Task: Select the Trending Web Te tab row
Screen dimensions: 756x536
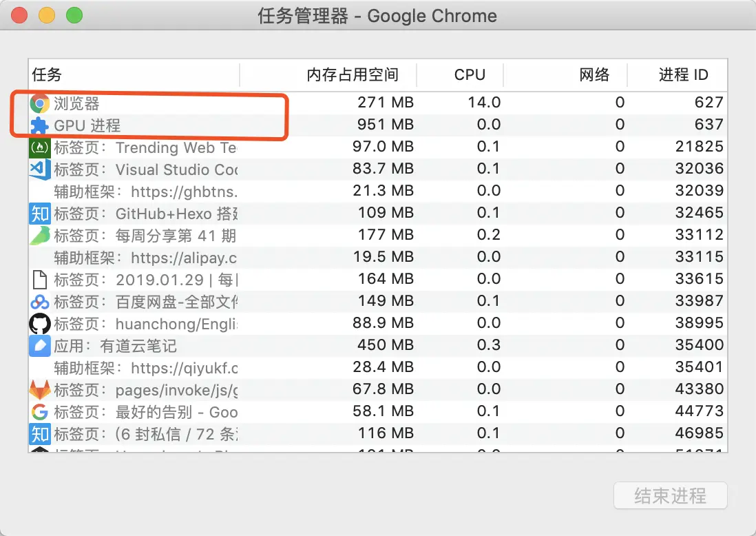Action: coord(378,147)
